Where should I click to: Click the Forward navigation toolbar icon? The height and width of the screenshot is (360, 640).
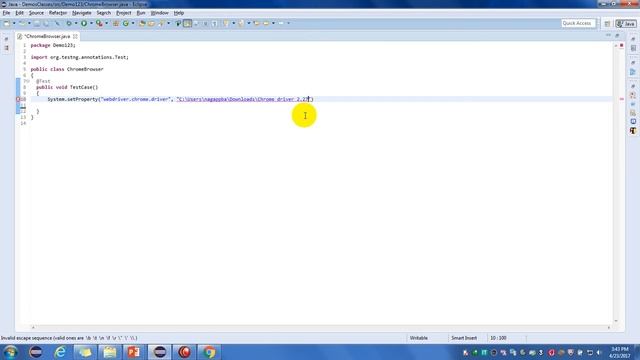point(281,23)
